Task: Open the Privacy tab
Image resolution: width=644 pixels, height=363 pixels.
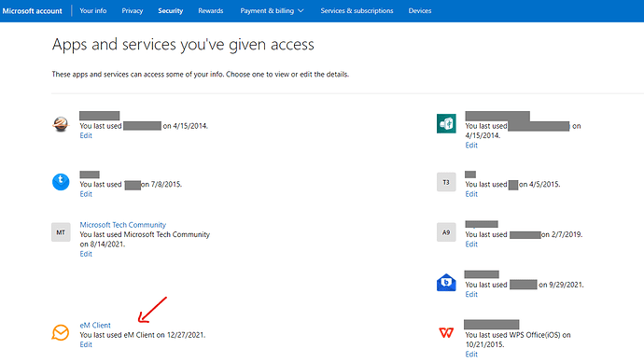Action: pos(133,10)
